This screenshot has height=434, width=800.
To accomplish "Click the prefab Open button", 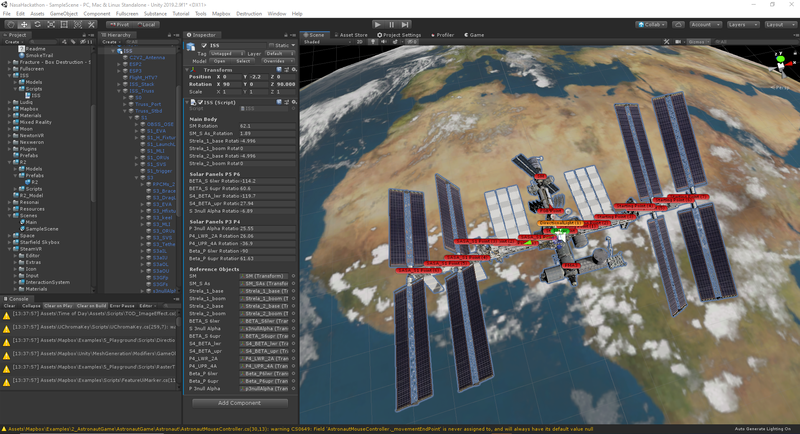I will click(x=220, y=61).
